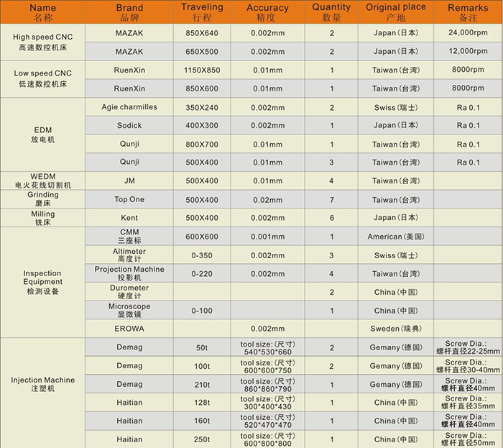Click the Quantity column header
This screenshot has width=503, height=448.
[x=331, y=12]
